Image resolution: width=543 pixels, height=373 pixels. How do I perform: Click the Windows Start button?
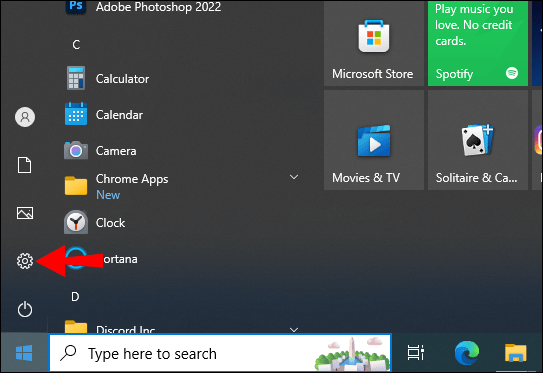(x=24, y=353)
